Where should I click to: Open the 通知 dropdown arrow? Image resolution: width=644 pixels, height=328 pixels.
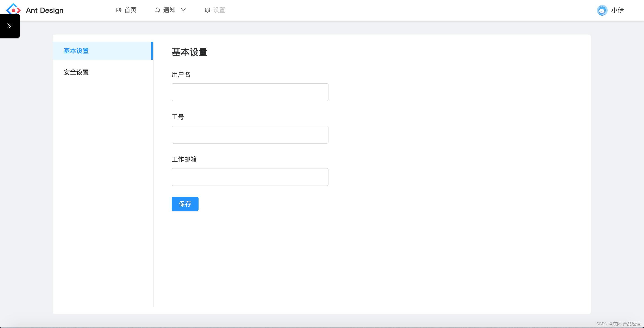[183, 10]
